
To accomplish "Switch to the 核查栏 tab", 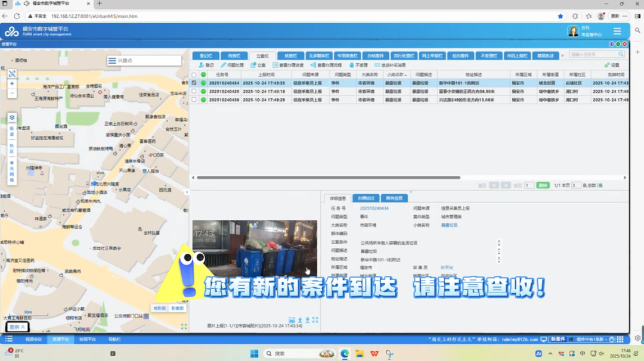I will (x=290, y=55).
